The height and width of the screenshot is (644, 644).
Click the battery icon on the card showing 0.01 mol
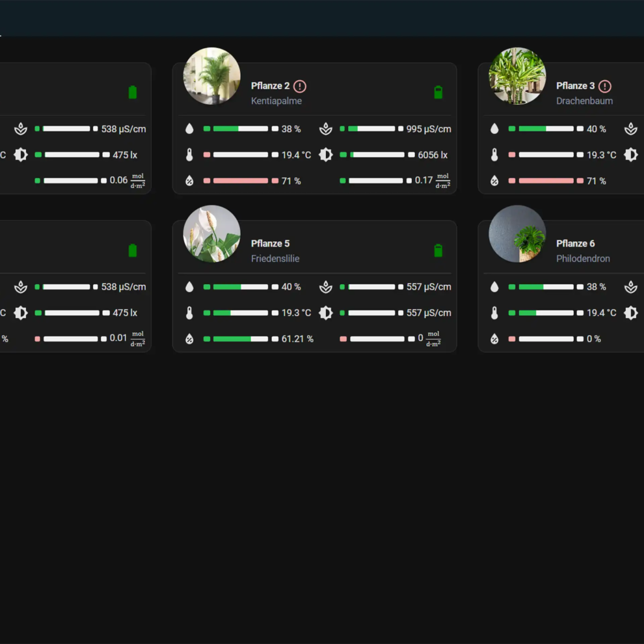click(x=133, y=250)
